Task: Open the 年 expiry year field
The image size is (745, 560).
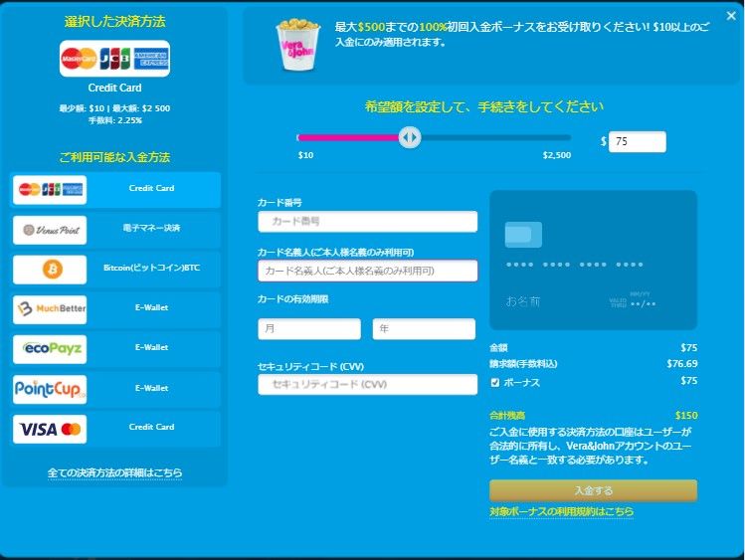Action: pos(424,328)
